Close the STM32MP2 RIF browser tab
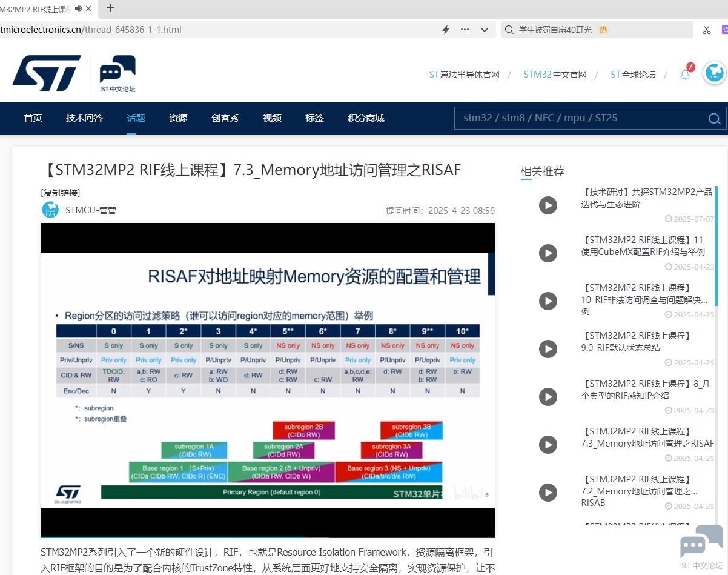The width and height of the screenshot is (728, 575). [x=89, y=8]
